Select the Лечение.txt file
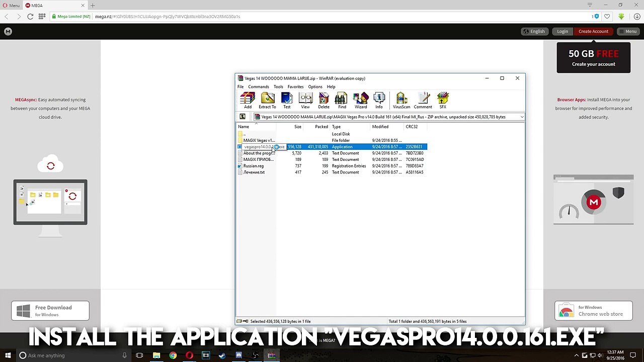The height and width of the screenshot is (362, 644). coord(332,172)
